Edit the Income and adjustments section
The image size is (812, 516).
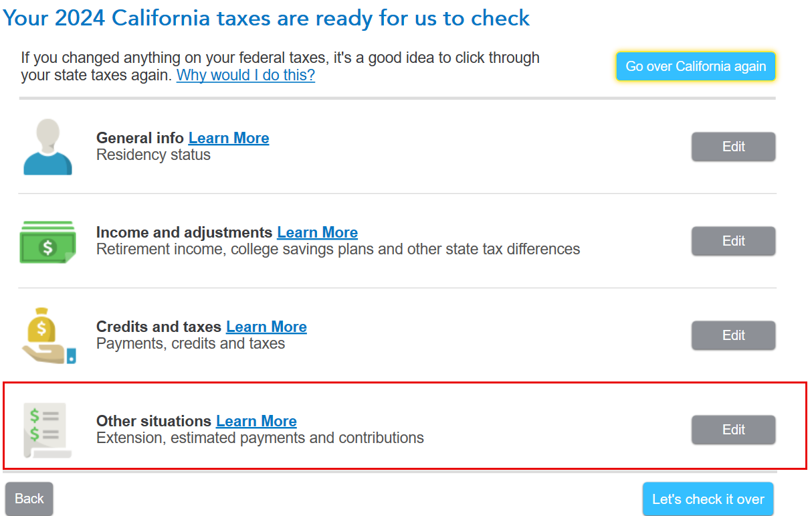pos(733,241)
